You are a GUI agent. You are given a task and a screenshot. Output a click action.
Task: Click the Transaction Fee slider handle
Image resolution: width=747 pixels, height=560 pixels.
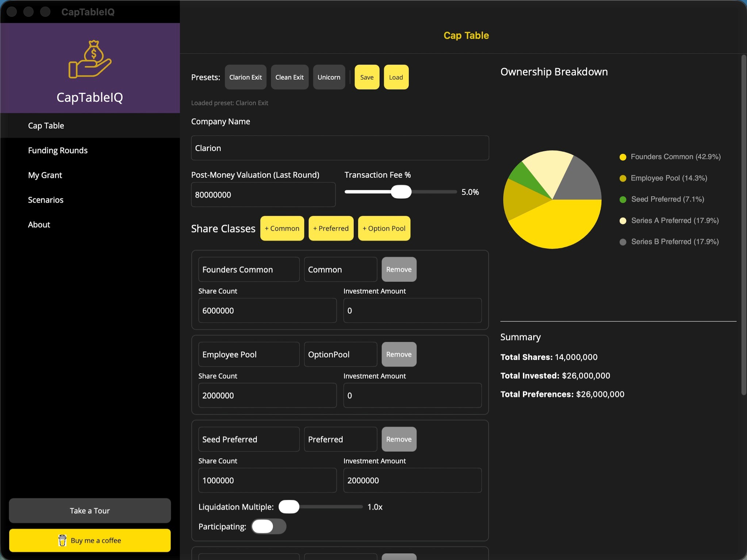(401, 192)
